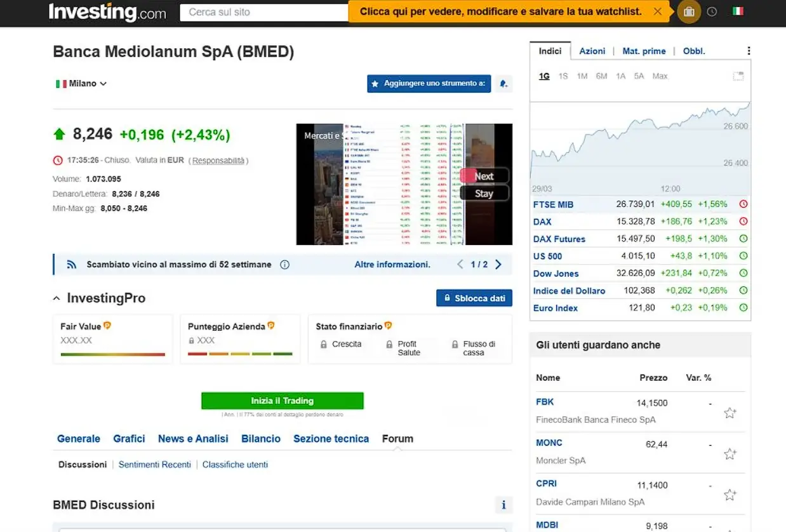The width and height of the screenshot is (786, 532).
Task: Click the green Inizia il Trading button
Action: pos(283,401)
